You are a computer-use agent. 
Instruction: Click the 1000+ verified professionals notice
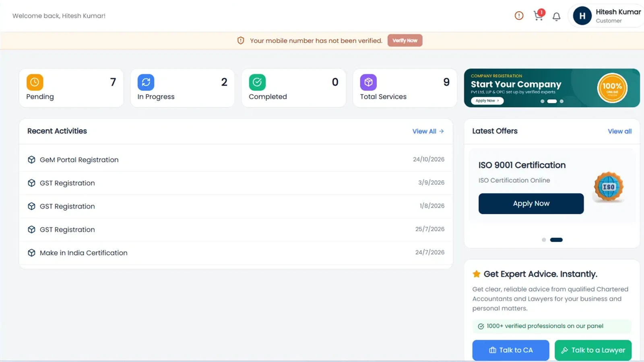552,326
